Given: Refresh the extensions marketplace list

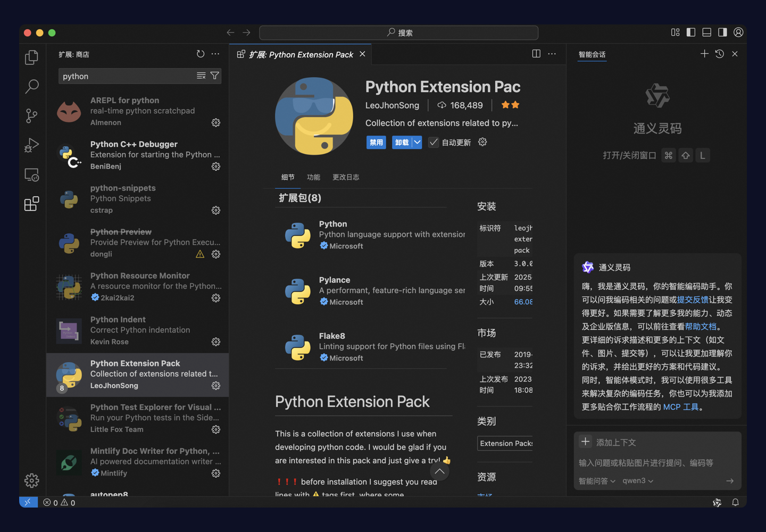Looking at the screenshot, I should click(201, 54).
